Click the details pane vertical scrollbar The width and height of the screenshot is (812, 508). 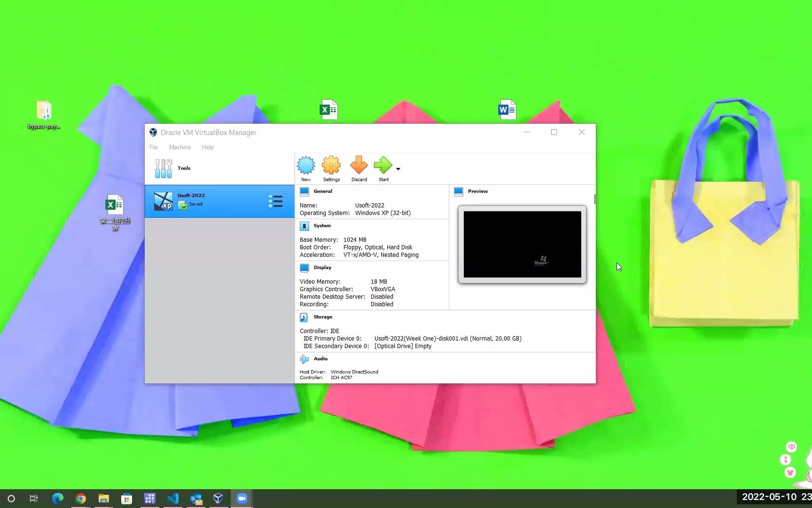click(x=594, y=199)
